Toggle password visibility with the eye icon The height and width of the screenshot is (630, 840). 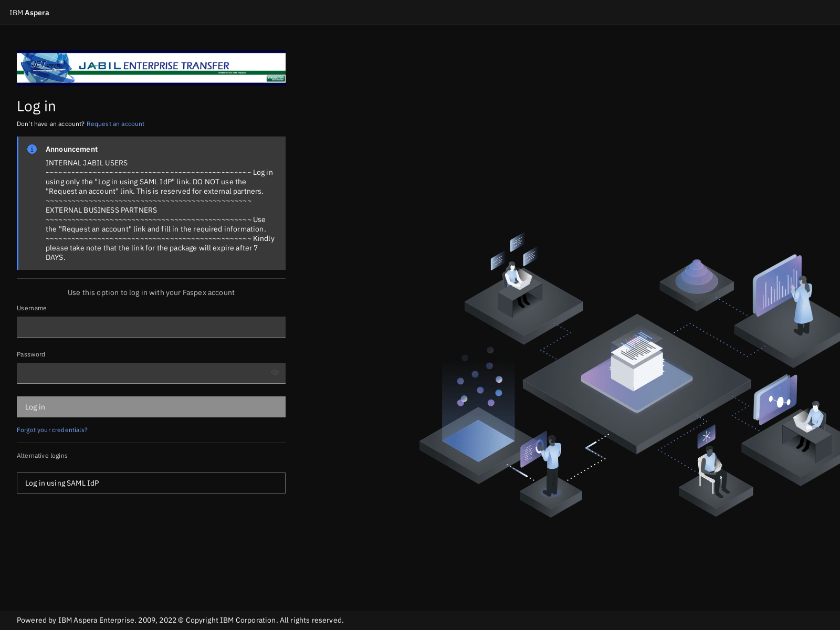(275, 372)
